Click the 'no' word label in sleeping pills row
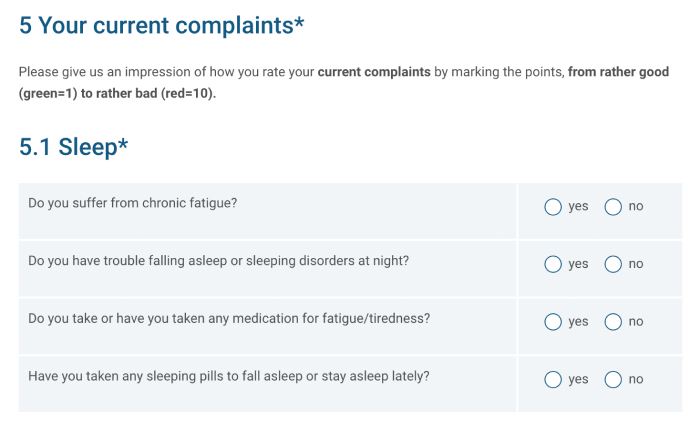The width and height of the screenshot is (700, 443). point(636,379)
